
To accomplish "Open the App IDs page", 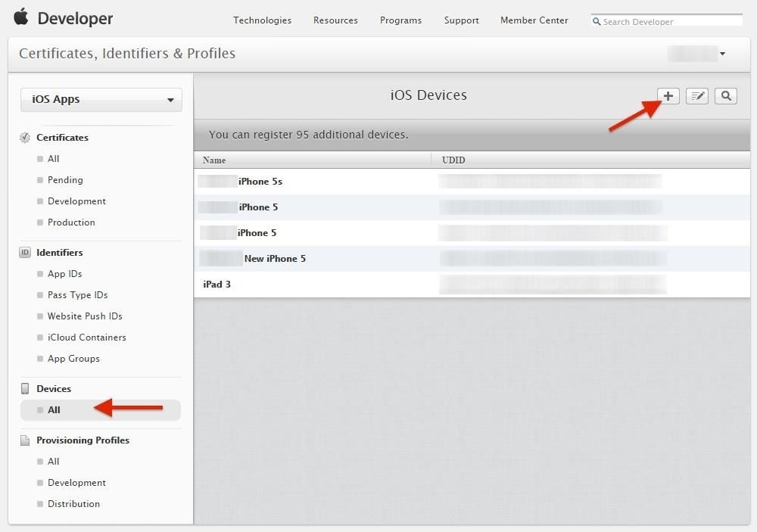I will (x=64, y=273).
